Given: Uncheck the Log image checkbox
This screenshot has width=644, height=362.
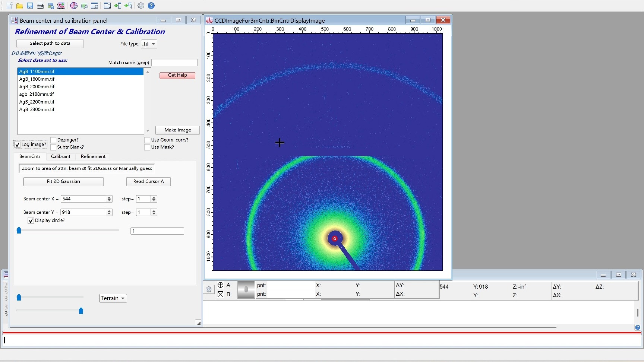Looking at the screenshot, I should click(18, 145).
